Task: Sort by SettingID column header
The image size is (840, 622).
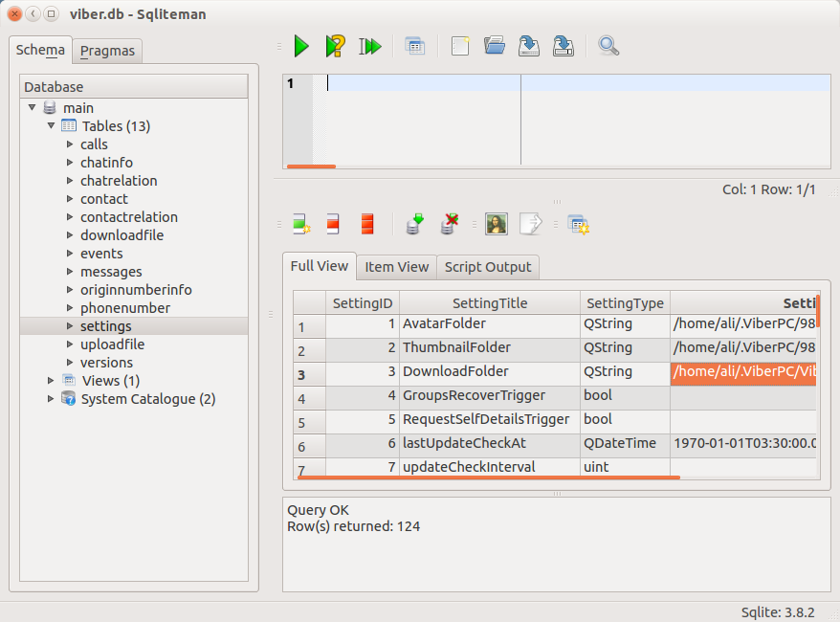Action: pyautogui.click(x=363, y=303)
